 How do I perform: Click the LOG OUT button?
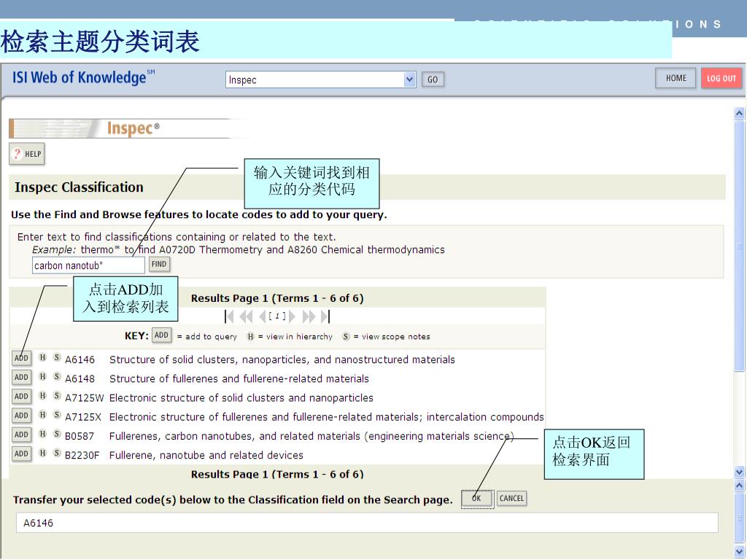tap(721, 79)
